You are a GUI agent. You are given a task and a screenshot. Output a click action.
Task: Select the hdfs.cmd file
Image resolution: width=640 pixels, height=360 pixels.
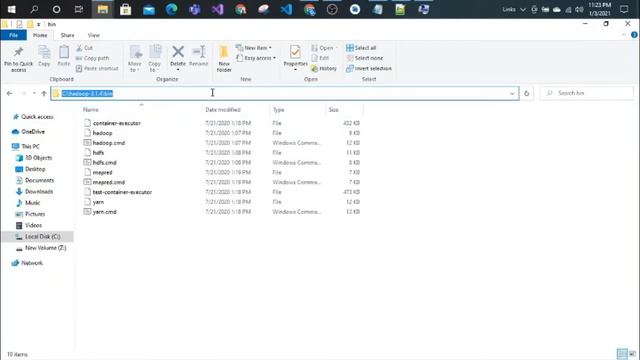(x=104, y=162)
